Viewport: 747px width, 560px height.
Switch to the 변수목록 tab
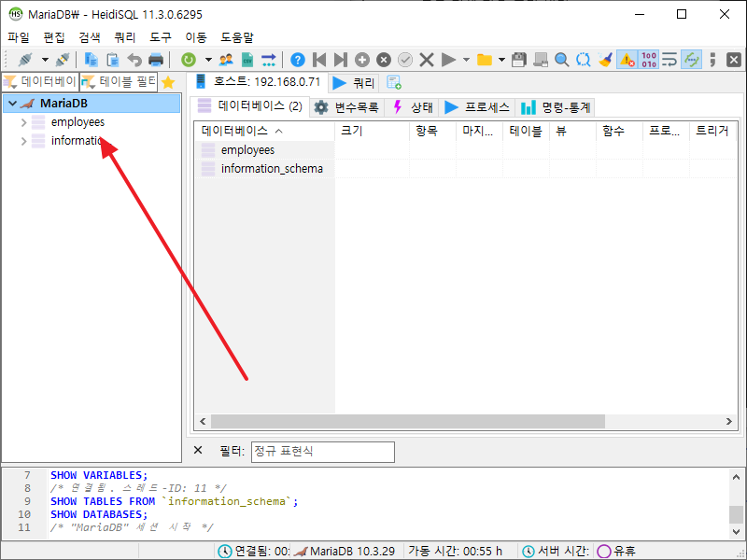[346, 107]
